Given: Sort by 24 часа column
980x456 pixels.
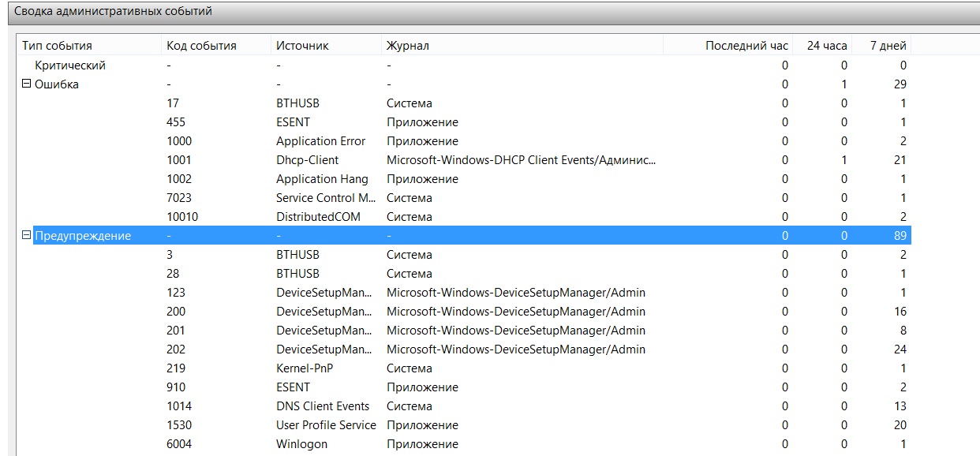Looking at the screenshot, I should [826, 46].
